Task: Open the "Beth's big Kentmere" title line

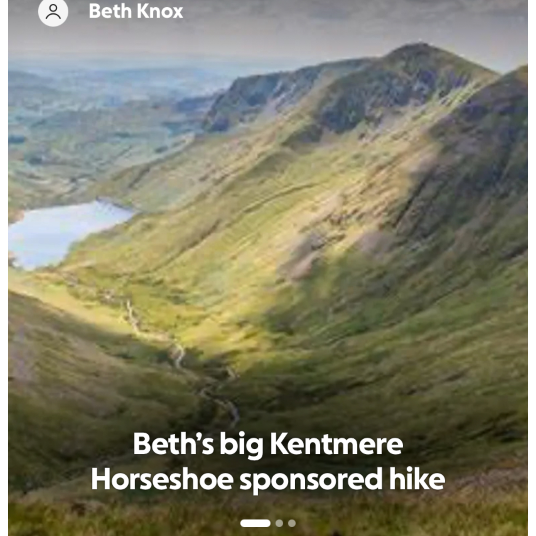Action: [x=268, y=444]
